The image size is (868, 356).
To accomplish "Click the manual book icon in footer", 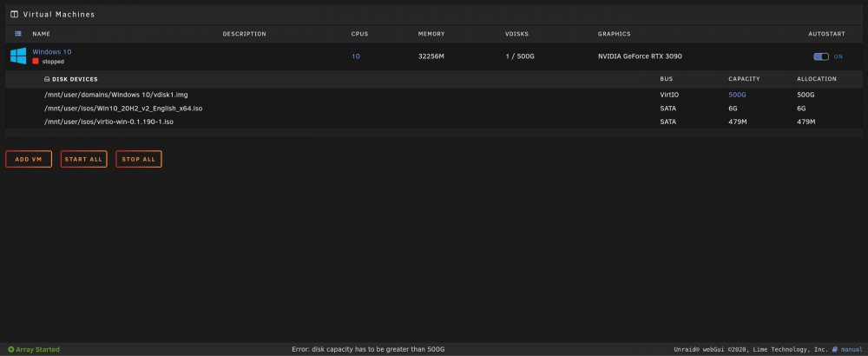I will [x=835, y=349].
